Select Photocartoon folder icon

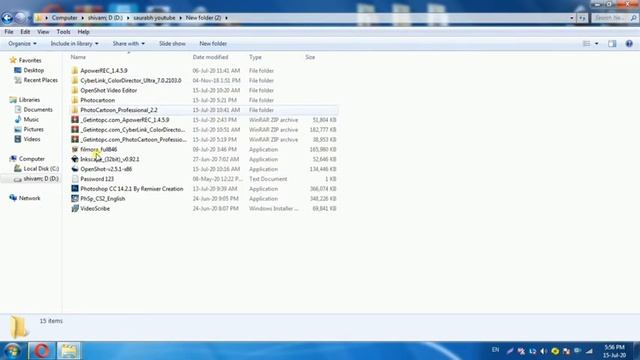[x=75, y=100]
